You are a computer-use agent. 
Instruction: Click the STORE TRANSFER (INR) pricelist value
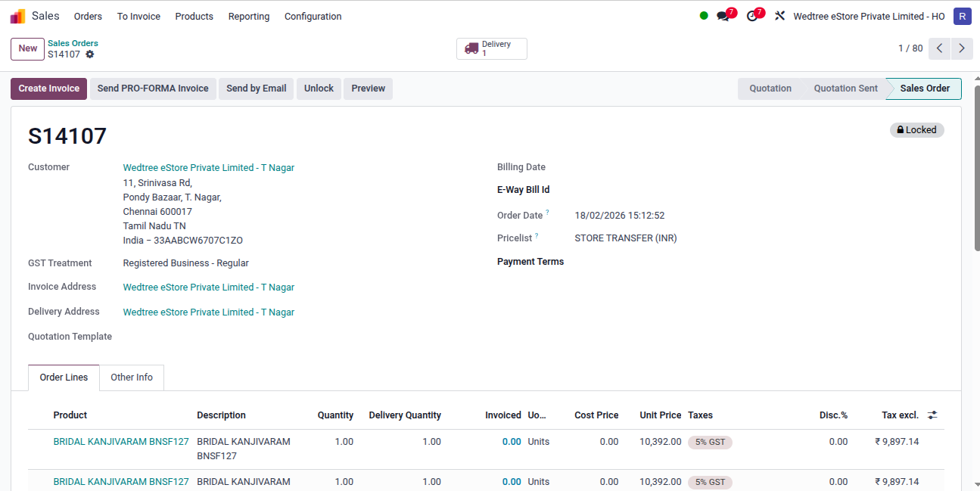[626, 238]
